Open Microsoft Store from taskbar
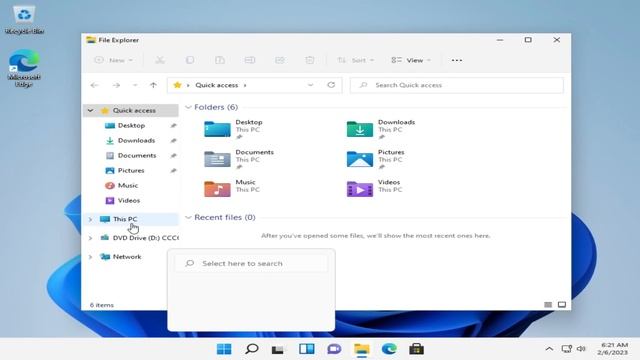Viewport: 640px width, 360px height. click(x=416, y=349)
